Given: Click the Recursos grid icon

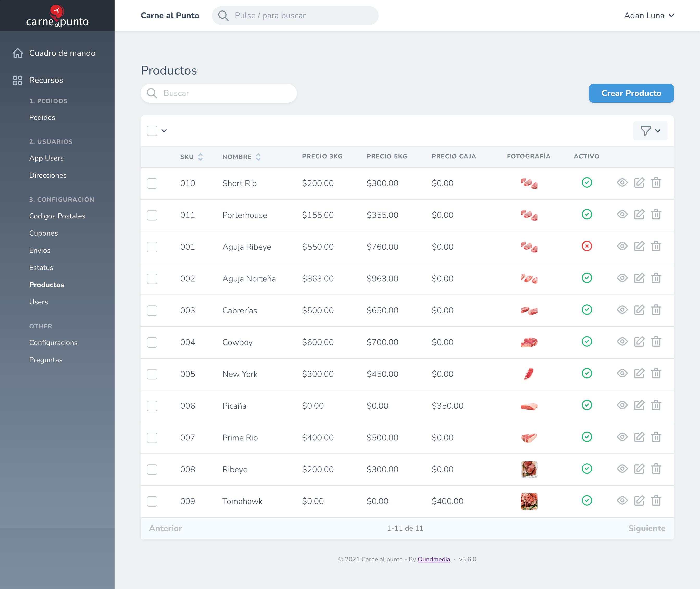Looking at the screenshot, I should [x=18, y=80].
